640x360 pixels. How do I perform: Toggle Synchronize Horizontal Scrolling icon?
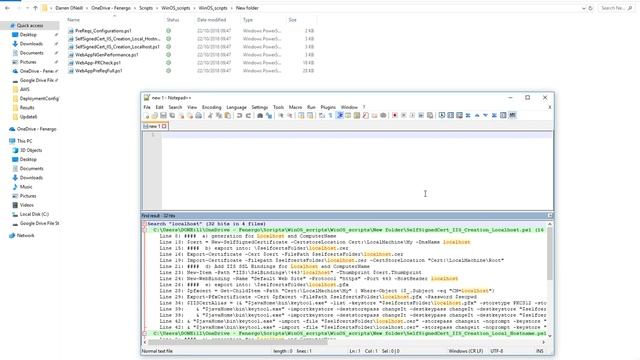[x=310, y=116]
